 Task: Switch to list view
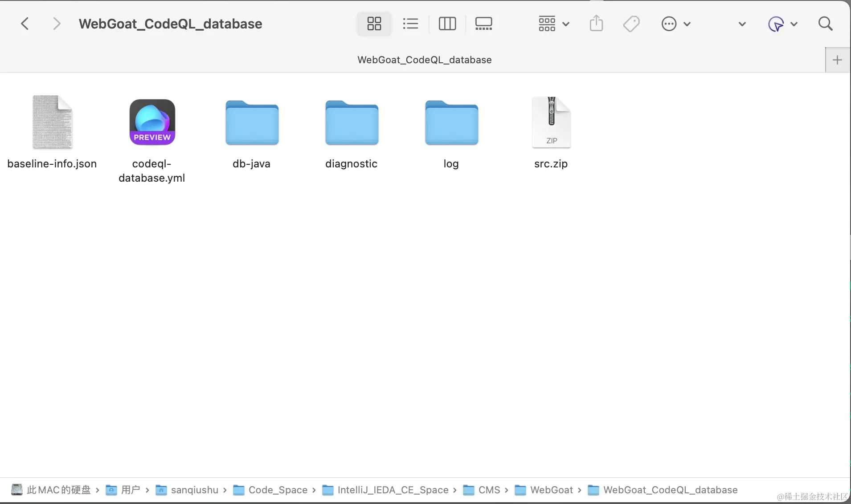coord(410,24)
